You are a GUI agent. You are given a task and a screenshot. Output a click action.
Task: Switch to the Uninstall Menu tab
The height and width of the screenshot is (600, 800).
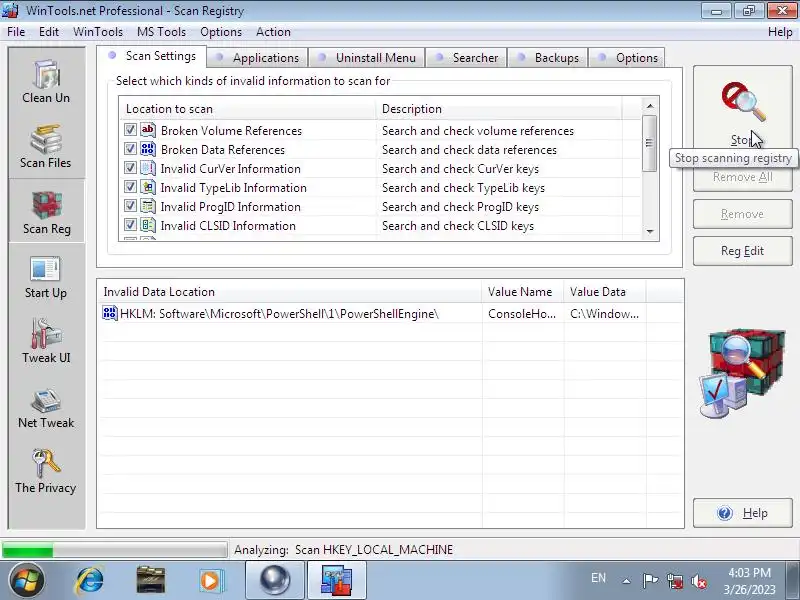pyautogui.click(x=367, y=58)
